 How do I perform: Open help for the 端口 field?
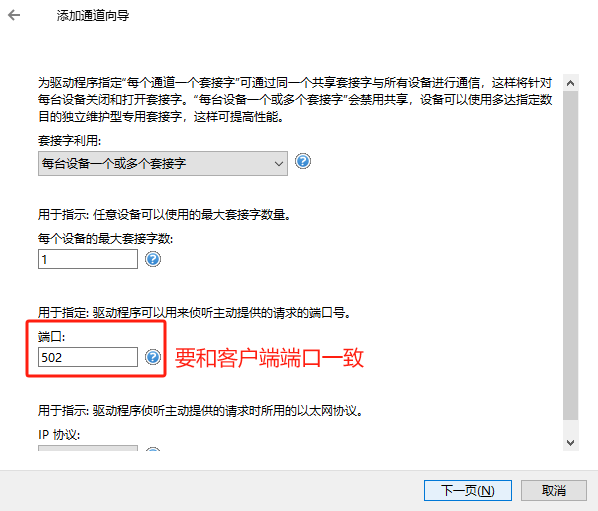coord(153,357)
